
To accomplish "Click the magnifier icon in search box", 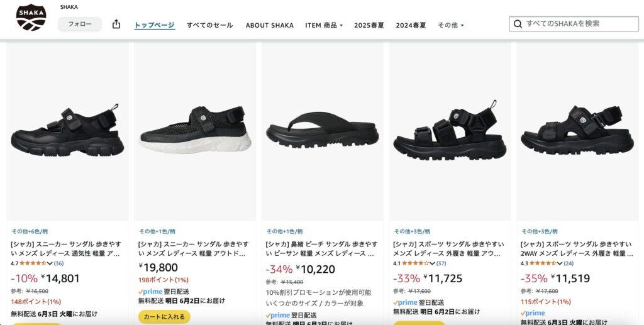I will pos(518,24).
